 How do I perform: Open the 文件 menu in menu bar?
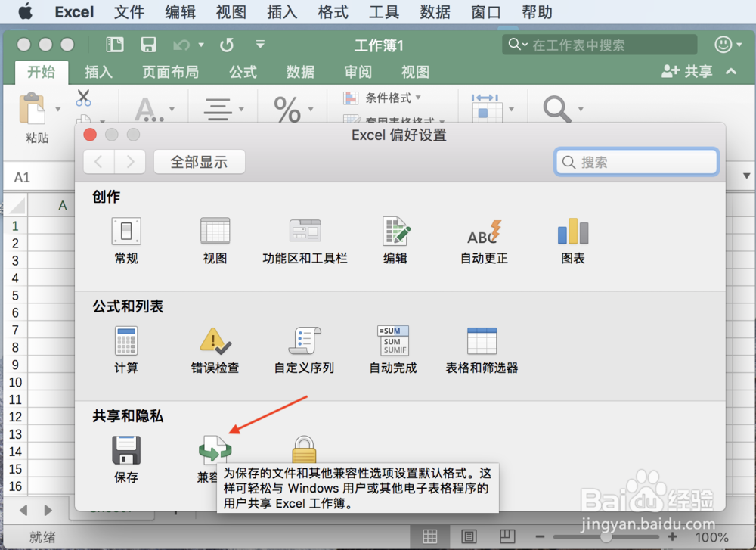coord(129,11)
